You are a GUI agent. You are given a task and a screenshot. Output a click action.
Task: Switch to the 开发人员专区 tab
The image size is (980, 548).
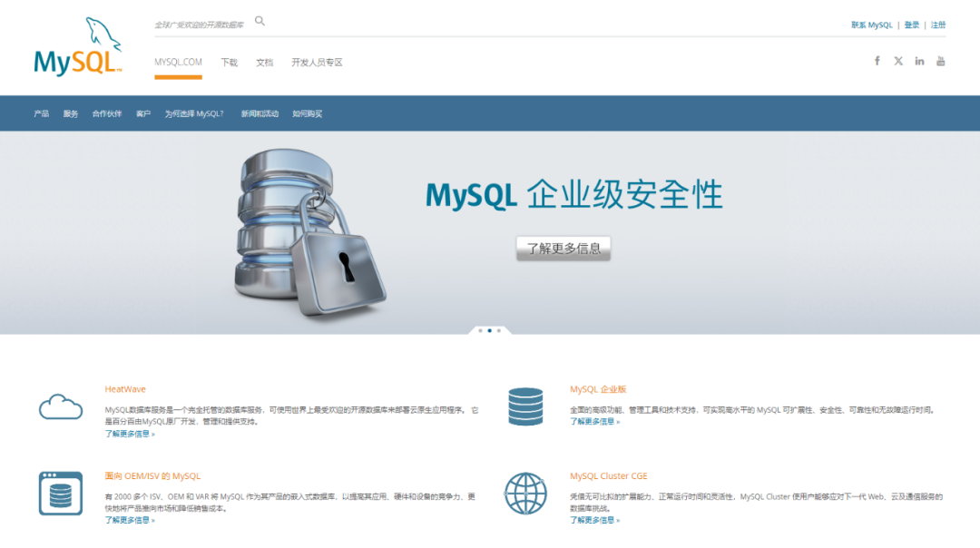[317, 63]
